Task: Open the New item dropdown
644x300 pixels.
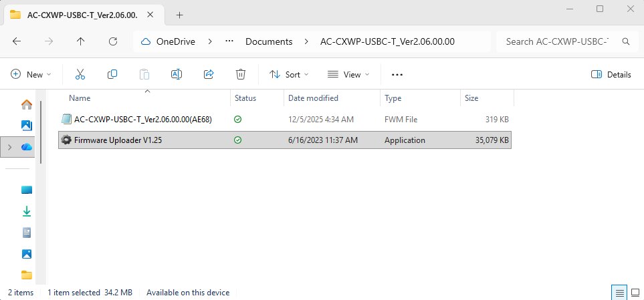Action: (x=31, y=74)
